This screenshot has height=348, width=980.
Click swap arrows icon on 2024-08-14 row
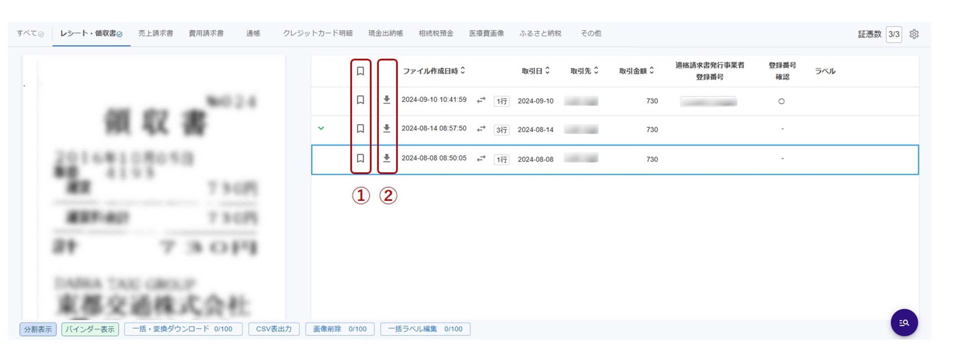481,129
